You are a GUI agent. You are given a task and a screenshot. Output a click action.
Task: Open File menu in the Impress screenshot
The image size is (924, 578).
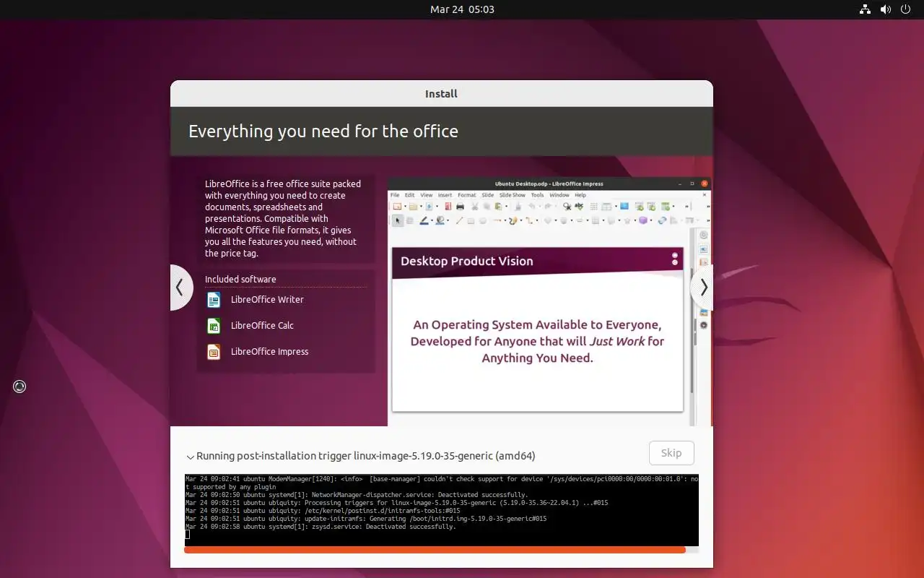tap(395, 195)
